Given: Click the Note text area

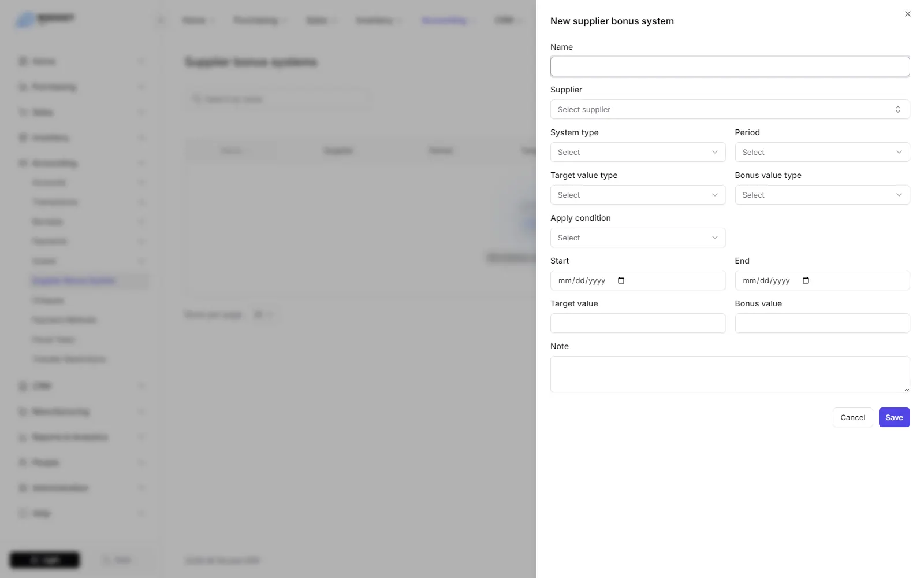Looking at the screenshot, I should (x=730, y=374).
